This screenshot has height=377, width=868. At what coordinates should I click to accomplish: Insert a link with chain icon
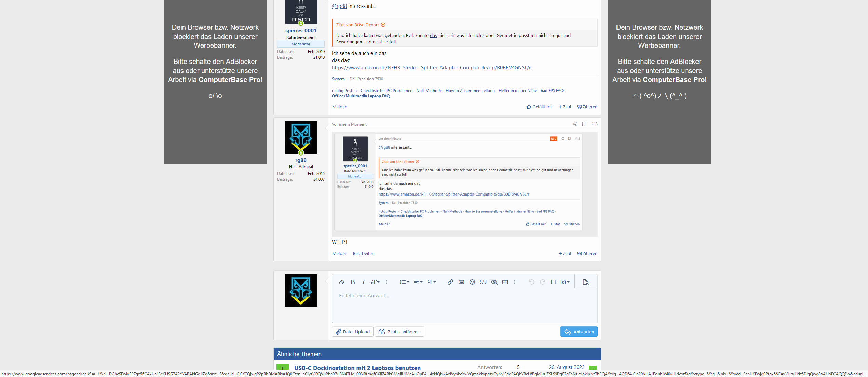coord(450,282)
